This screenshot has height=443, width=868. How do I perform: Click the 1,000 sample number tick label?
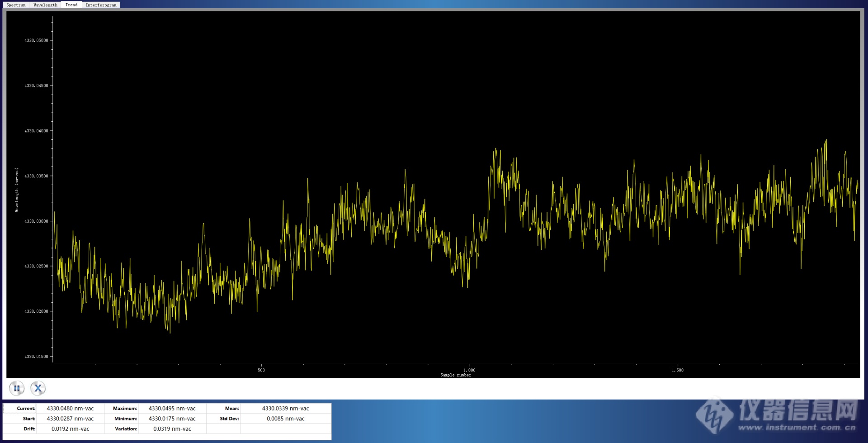pyautogui.click(x=469, y=370)
